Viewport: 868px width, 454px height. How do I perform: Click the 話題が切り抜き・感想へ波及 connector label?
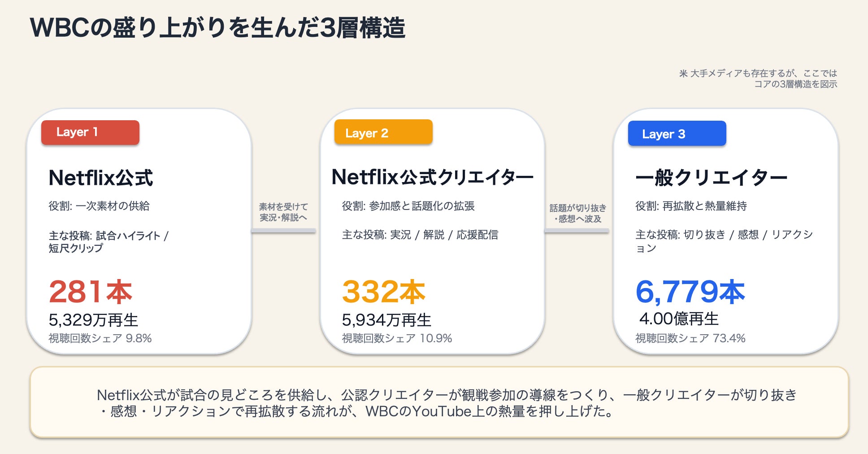coord(577,213)
